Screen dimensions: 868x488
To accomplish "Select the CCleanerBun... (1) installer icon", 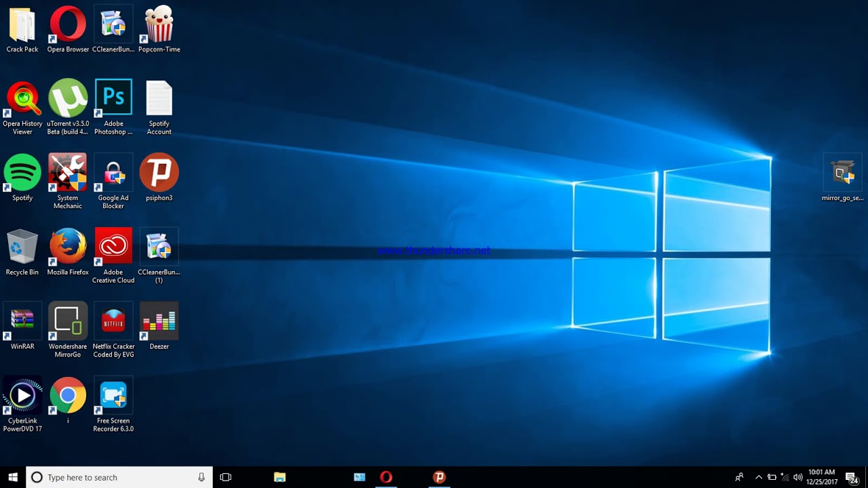I will [x=159, y=256].
